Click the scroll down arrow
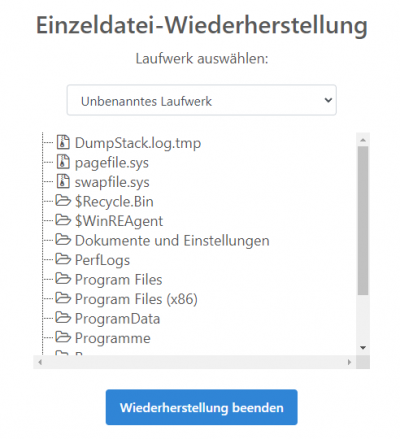400x439 pixels. point(363,348)
